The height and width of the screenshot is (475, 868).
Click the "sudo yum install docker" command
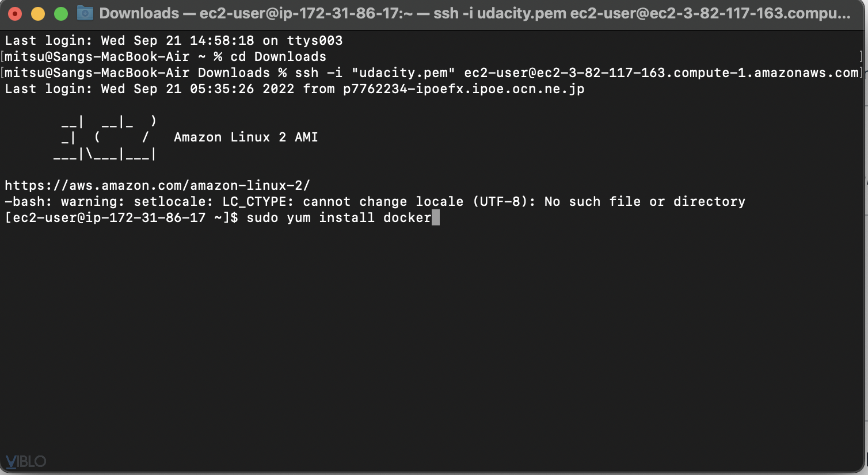[x=339, y=217]
